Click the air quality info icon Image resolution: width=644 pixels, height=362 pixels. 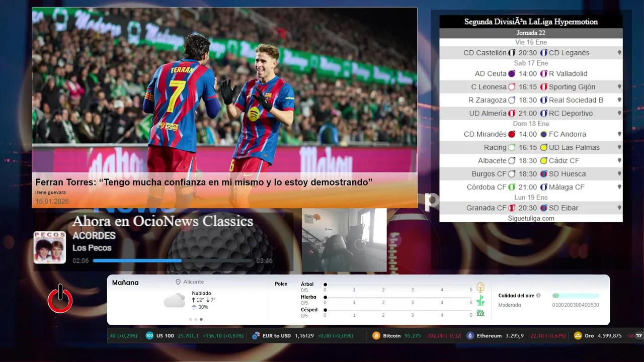pos(538,296)
